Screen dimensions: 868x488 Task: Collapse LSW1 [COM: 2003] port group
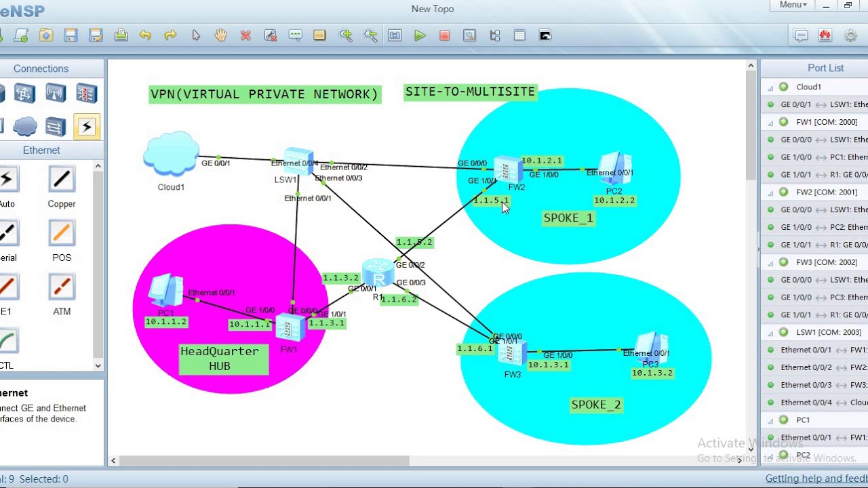[x=770, y=333]
